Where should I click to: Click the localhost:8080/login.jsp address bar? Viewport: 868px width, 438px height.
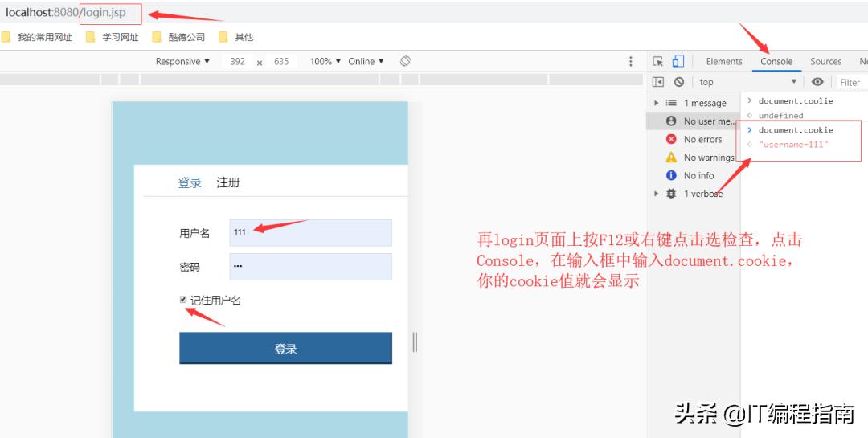(66, 12)
